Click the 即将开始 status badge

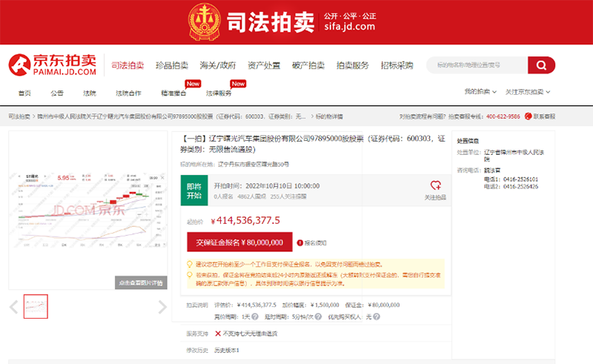click(x=194, y=191)
